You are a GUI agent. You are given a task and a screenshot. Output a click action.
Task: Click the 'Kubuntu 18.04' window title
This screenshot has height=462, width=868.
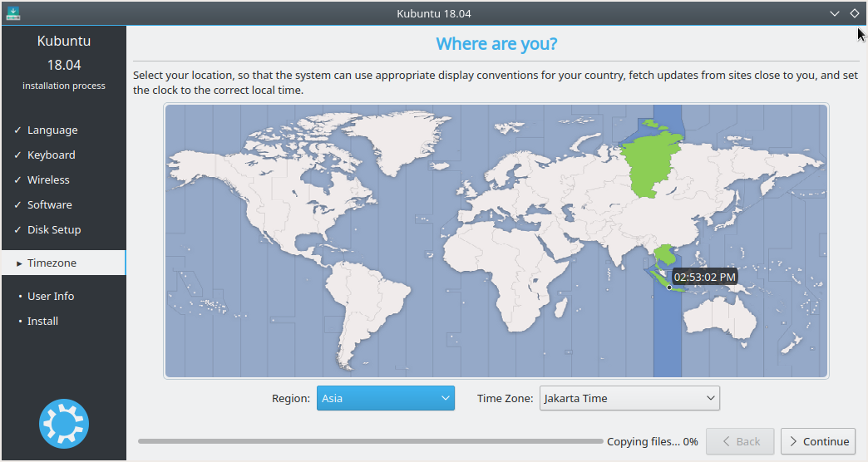434,13
